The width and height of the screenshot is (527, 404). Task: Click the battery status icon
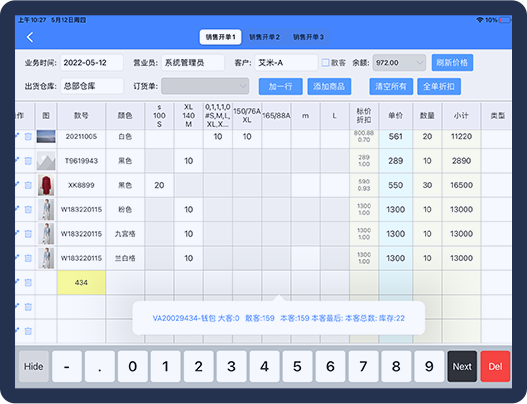505,20
